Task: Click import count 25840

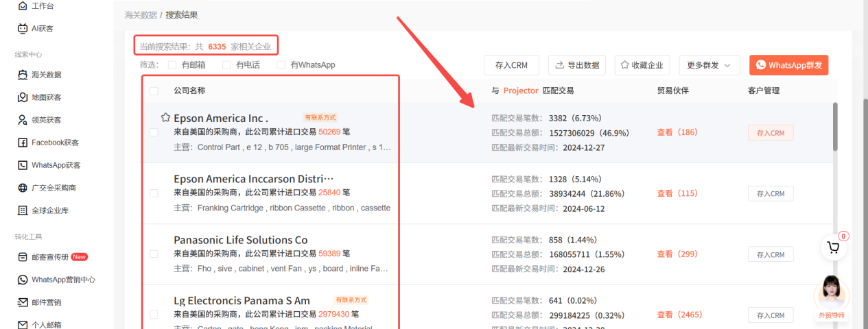Action: click(x=329, y=193)
